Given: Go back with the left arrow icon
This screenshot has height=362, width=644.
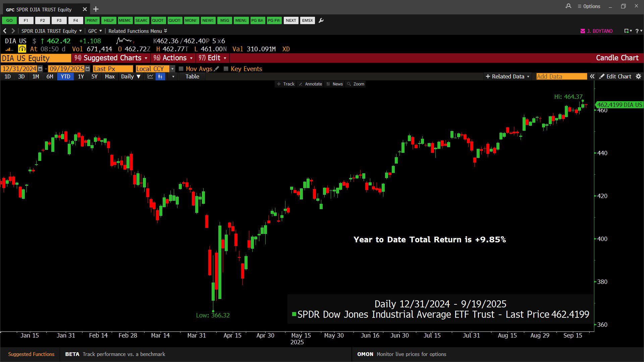Looking at the screenshot, I should [x=5, y=31].
